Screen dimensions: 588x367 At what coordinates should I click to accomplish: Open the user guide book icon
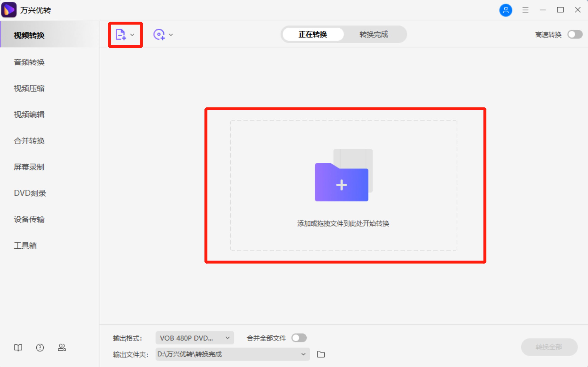(18, 348)
